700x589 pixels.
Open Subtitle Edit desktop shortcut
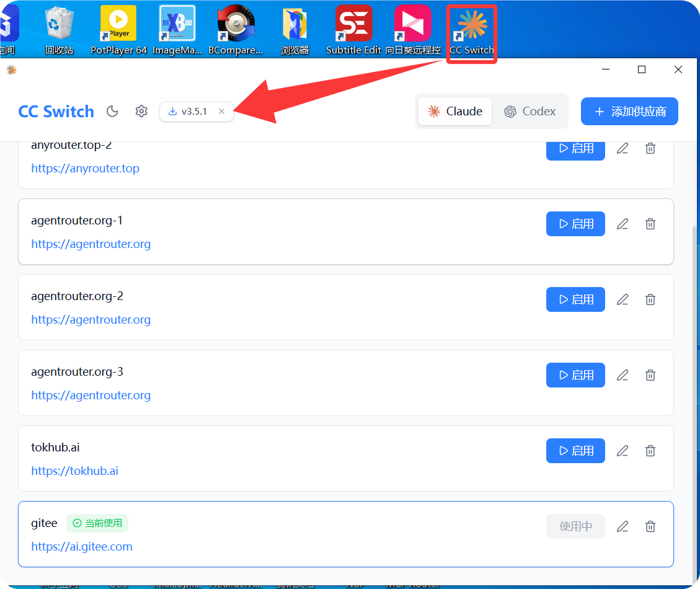click(353, 30)
